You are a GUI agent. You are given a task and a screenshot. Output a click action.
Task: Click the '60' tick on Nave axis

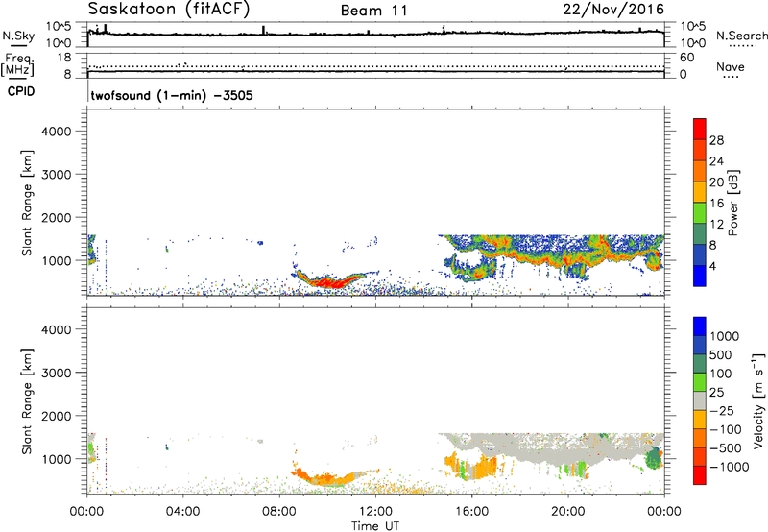point(686,58)
